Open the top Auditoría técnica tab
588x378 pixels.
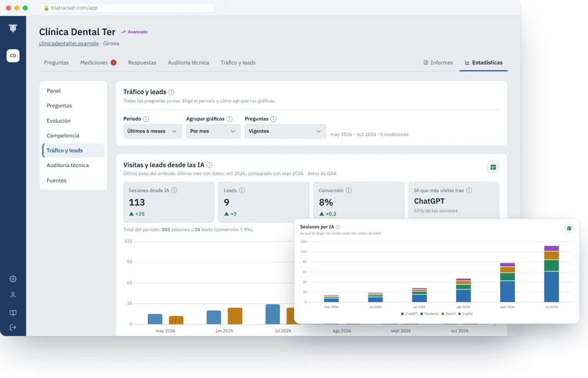point(189,62)
